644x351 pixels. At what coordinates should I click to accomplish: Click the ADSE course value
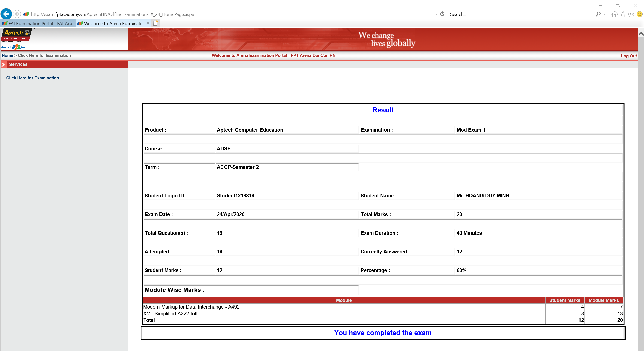pyautogui.click(x=224, y=149)
